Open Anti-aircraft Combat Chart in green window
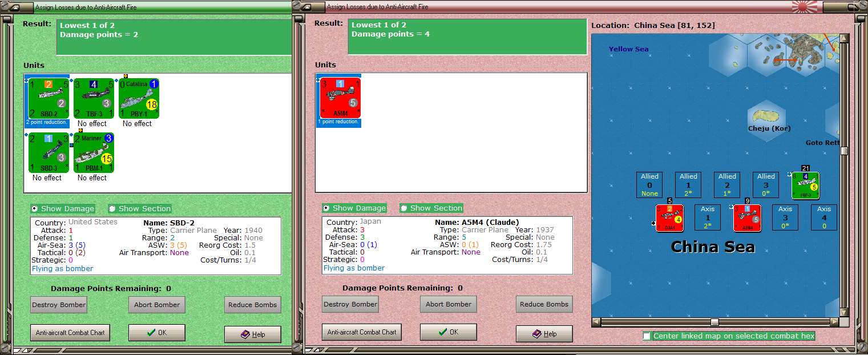 point(70,332)
